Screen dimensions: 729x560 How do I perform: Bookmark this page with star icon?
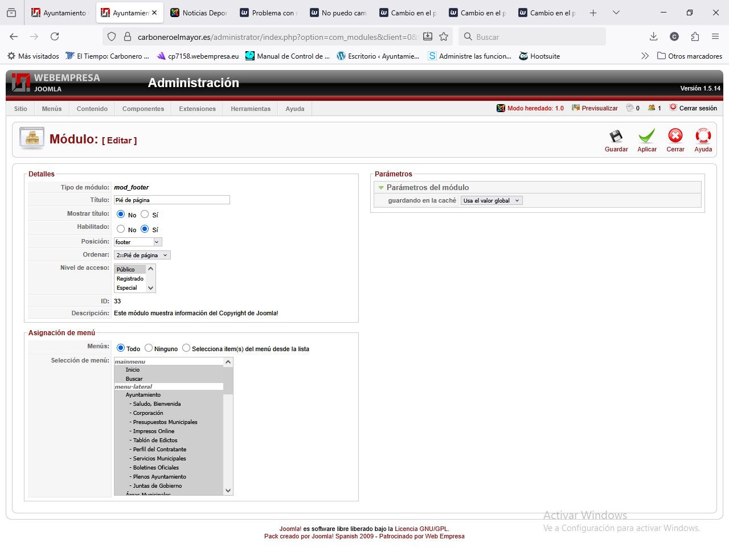click(x=444, y=36)
